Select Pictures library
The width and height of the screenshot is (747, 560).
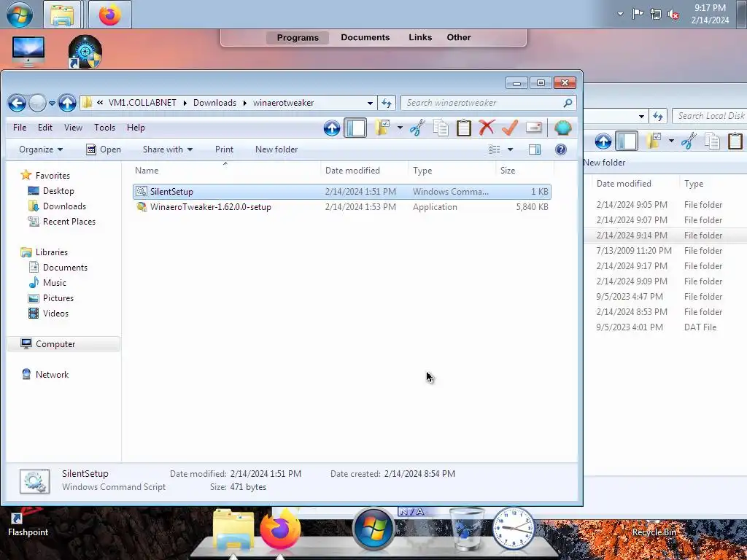click(51, 298)
